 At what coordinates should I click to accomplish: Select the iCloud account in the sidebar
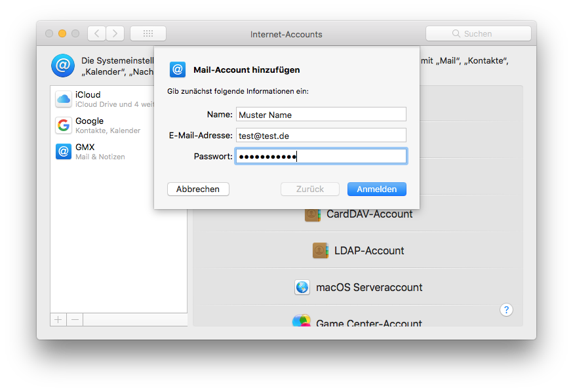click(87, 98)
